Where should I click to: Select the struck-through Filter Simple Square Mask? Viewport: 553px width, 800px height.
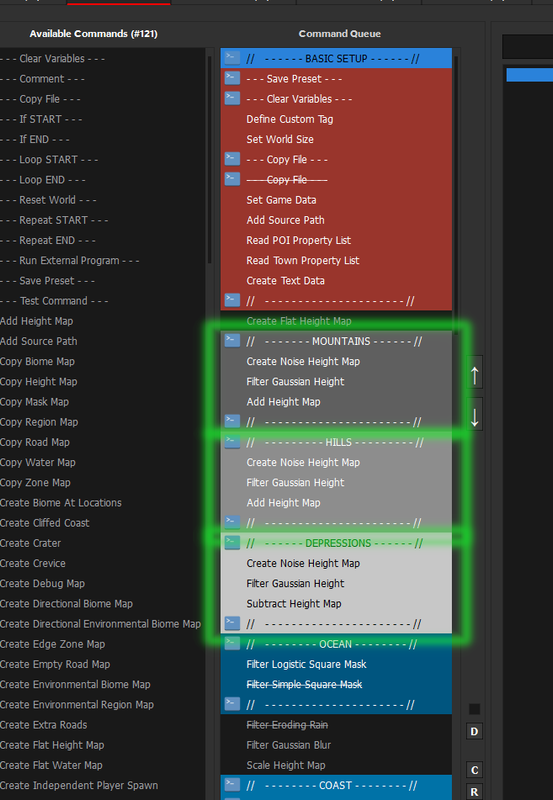336,684
